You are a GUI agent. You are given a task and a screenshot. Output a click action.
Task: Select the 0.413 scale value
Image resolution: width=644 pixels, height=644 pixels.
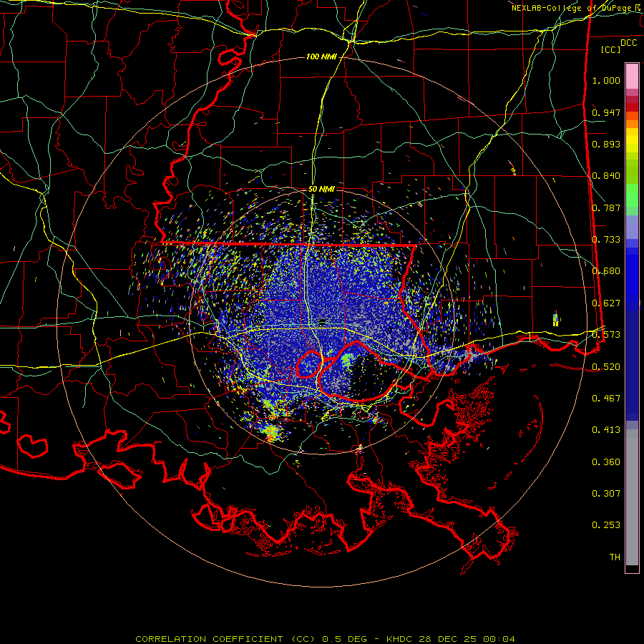[x=606, y=430]
